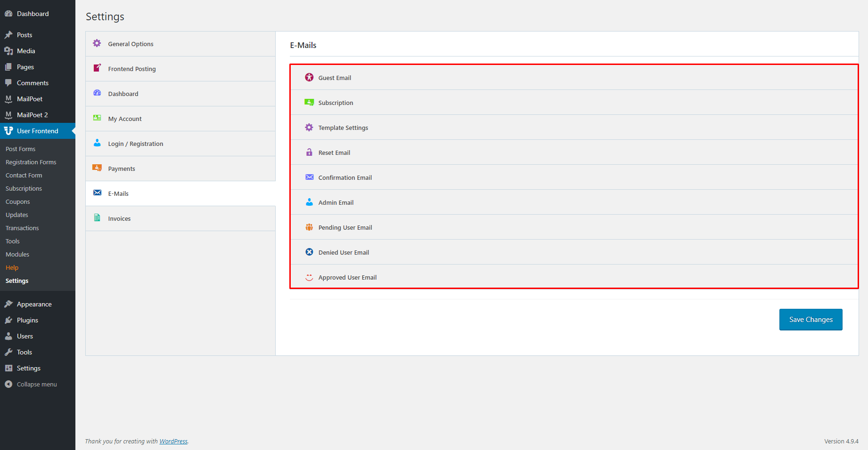Go to Registration Forms submenu
This screenshot has width=868, height=450.
31,162
